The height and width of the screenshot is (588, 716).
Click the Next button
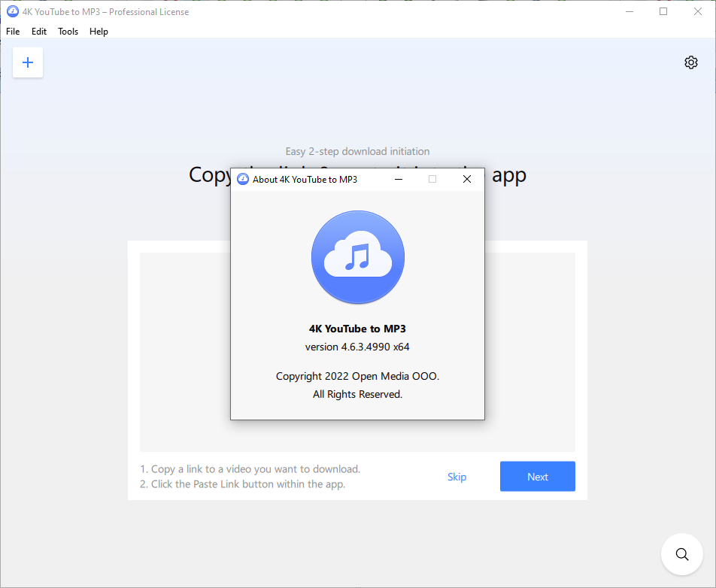(538, 476)
